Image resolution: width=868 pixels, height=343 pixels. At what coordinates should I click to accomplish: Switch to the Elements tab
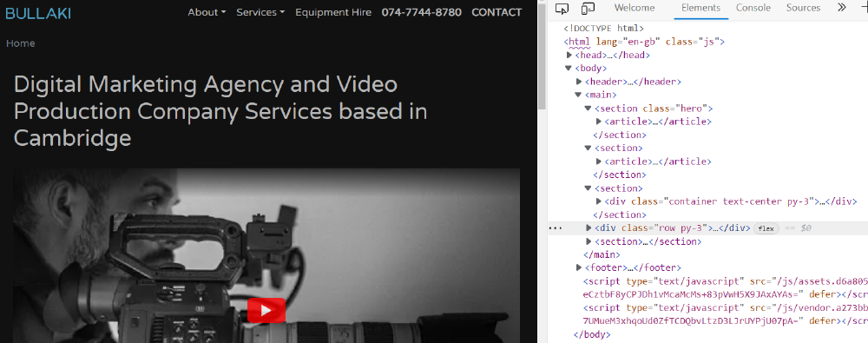[700, 8]
